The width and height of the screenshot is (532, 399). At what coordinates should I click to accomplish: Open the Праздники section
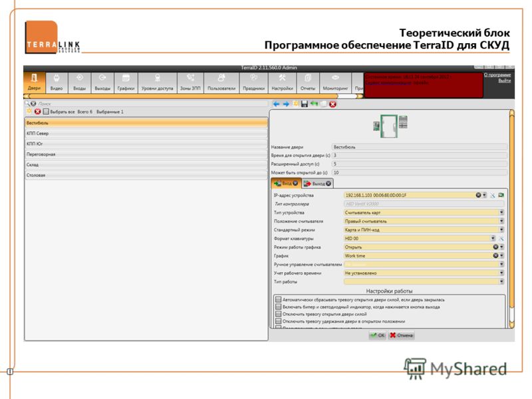(x=253, y=82)
